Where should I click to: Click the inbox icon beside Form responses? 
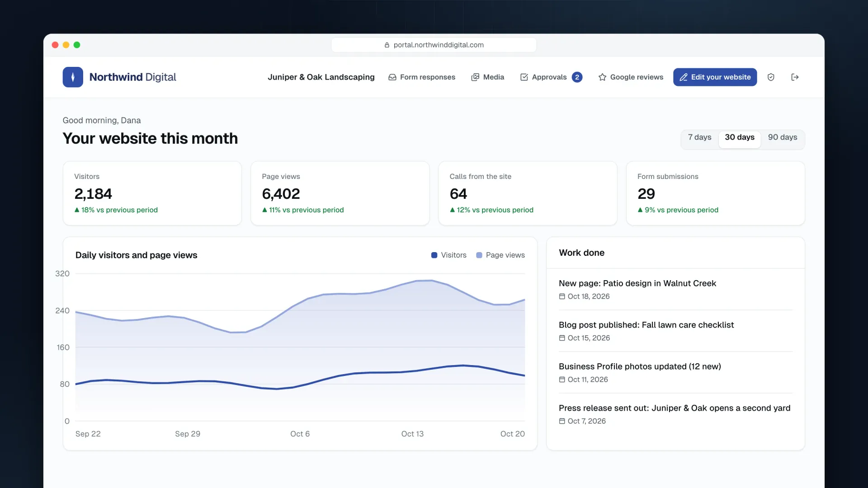tap(392, 77)
